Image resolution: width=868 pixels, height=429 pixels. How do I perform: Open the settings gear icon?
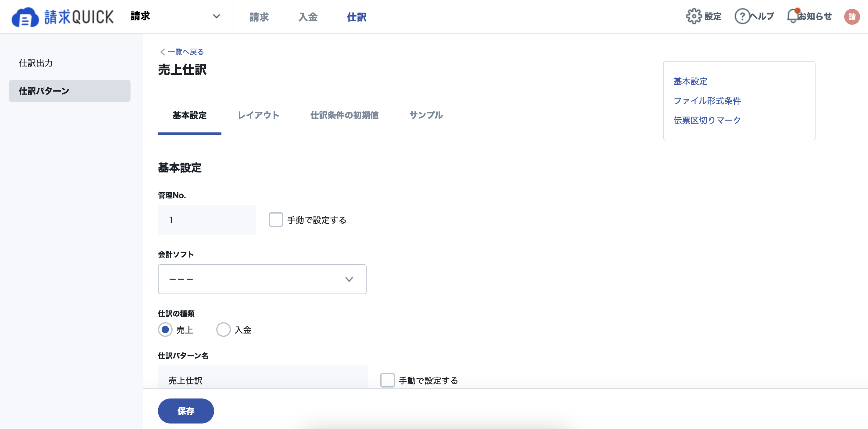(x=694, y=16)
